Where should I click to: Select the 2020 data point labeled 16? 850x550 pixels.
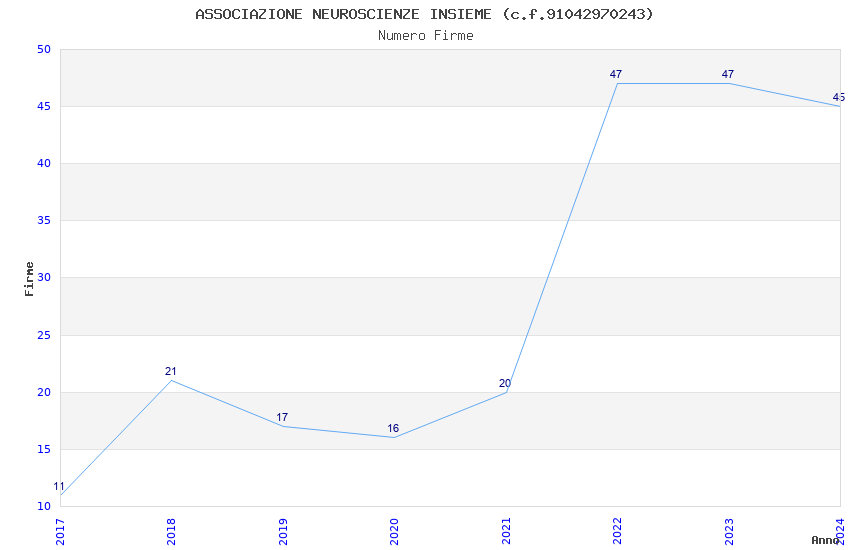click(395, 437)
